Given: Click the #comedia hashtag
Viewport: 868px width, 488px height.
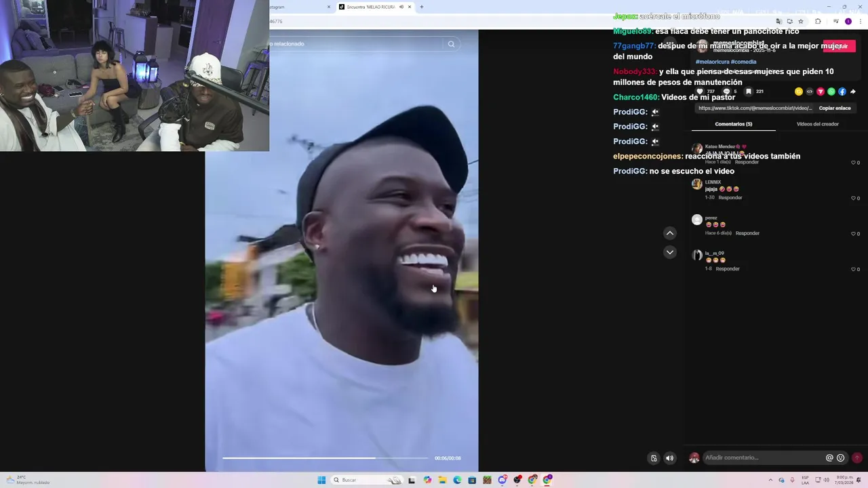Looking at the screenshot, I should click(x=744, y=62).
